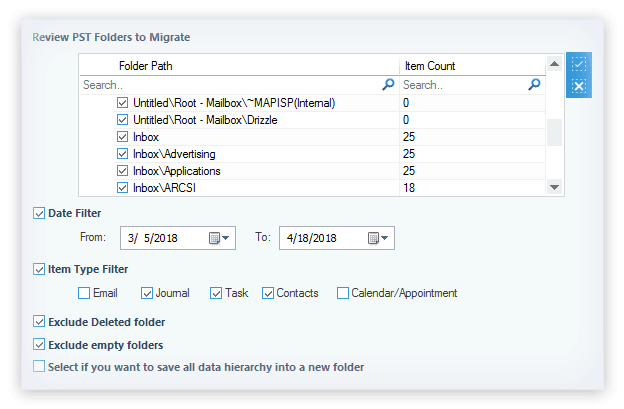624x409 pixels.
Task: Open the To date calendar picker
Action: [x=378, y=238]
